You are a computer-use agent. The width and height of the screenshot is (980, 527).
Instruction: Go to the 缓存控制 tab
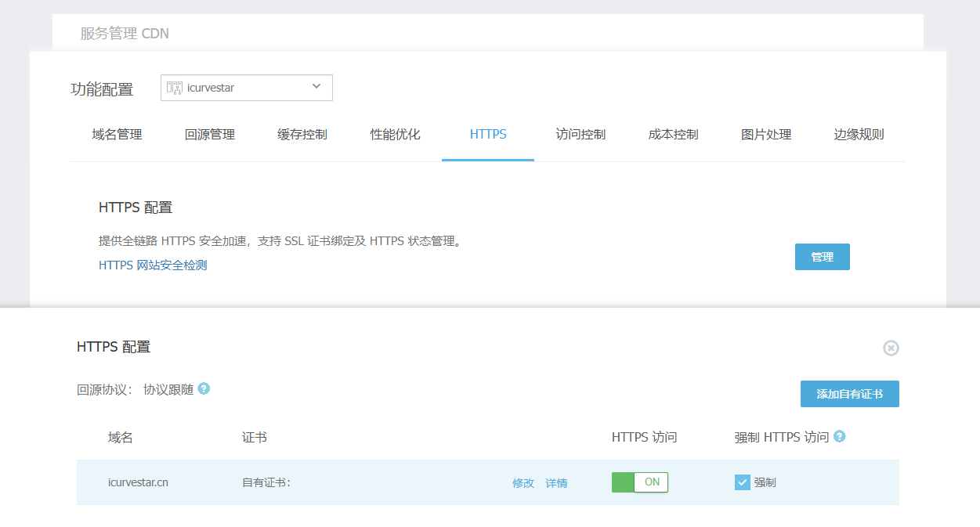coord(302,135)
